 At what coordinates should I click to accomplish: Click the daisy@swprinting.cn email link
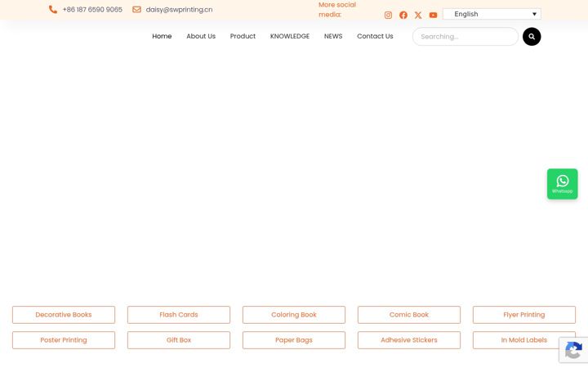point(179,9)
